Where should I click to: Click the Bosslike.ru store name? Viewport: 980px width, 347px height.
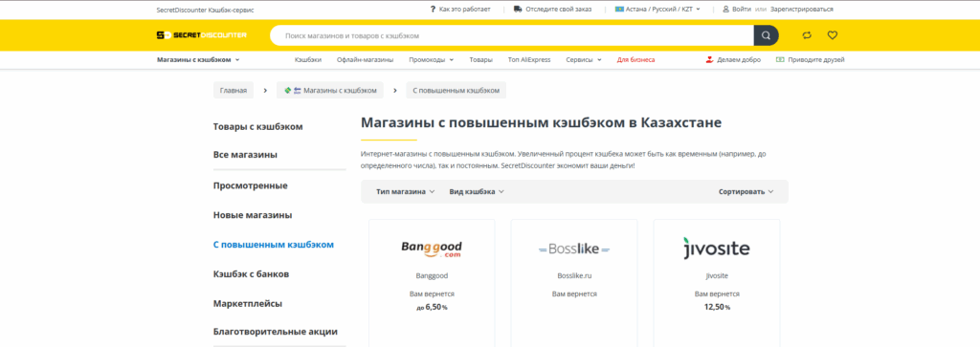pos(574,275)
